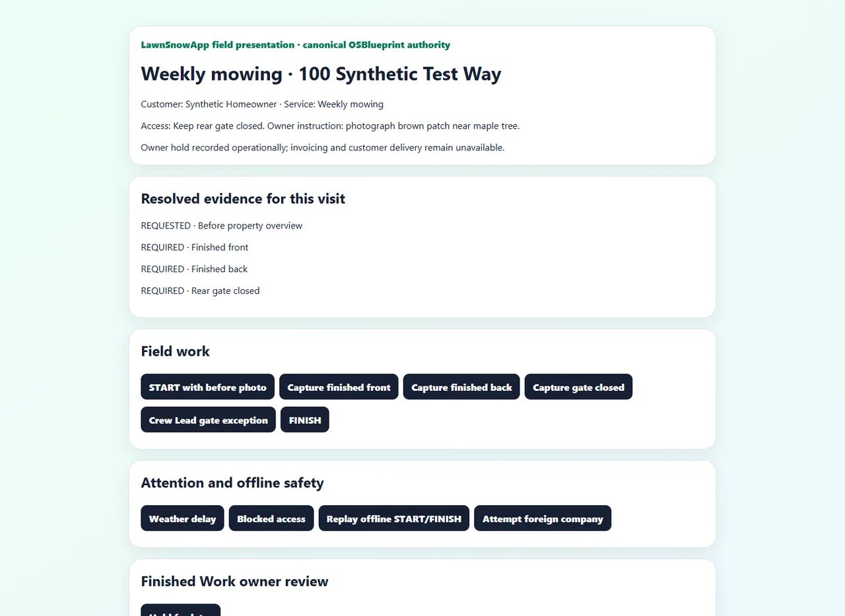Click the partially visible owner review button
The image size is (845, 616).
pos(180,610)
